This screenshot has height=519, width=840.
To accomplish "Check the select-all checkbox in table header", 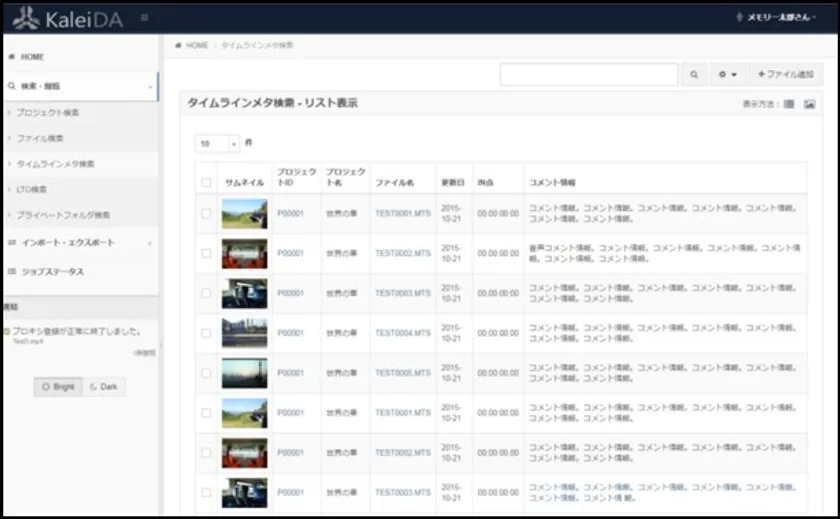I will (x=206, y=183).
